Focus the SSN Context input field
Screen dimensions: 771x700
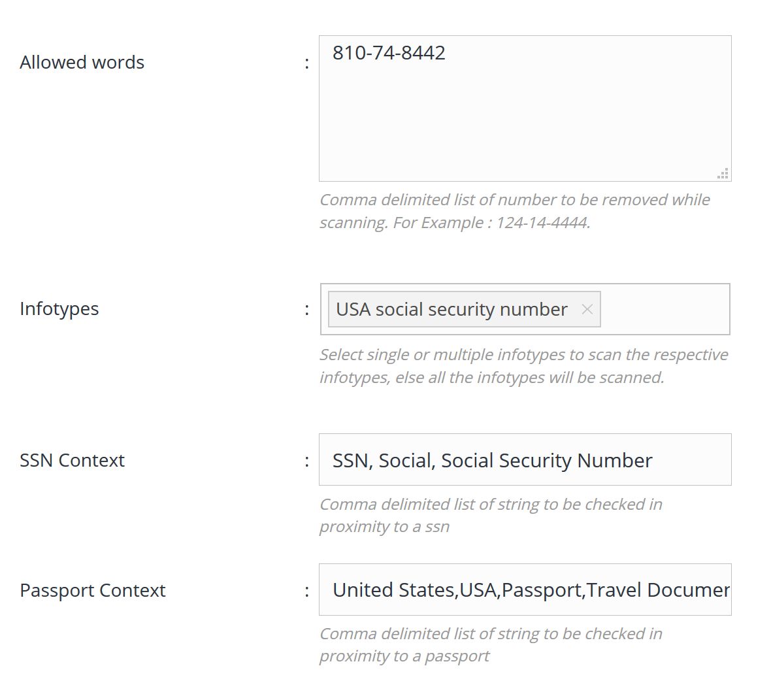(525, 459)
